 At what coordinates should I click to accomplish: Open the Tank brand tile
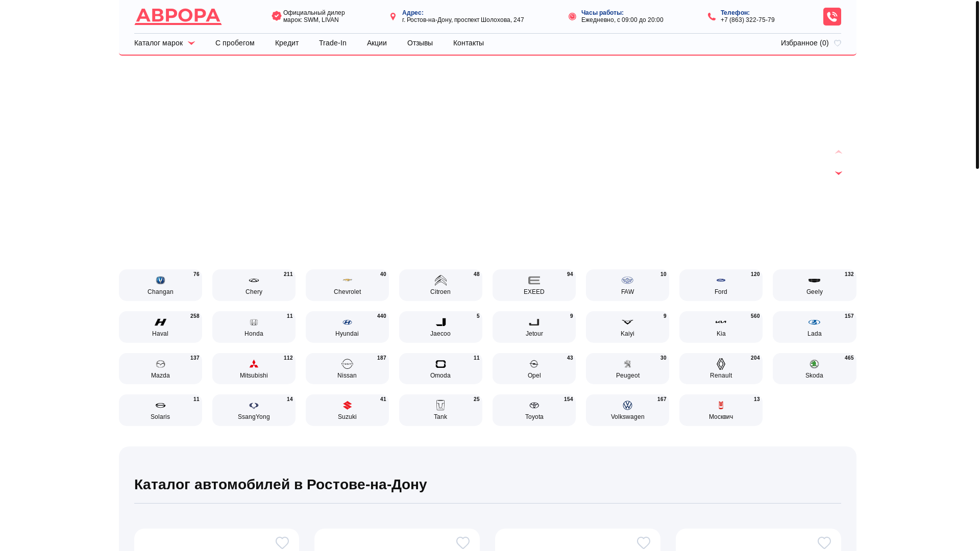tap(440, 410)
